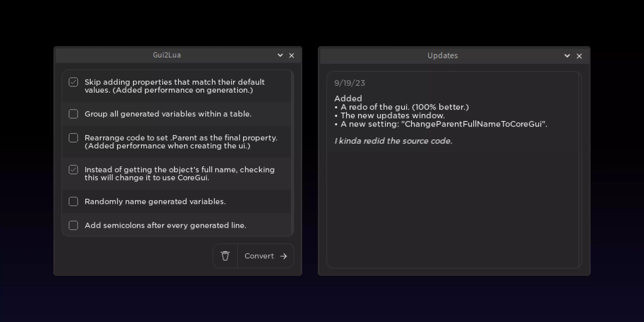Collapse the Gui2Lua window using its chevron

pos(280,55)
